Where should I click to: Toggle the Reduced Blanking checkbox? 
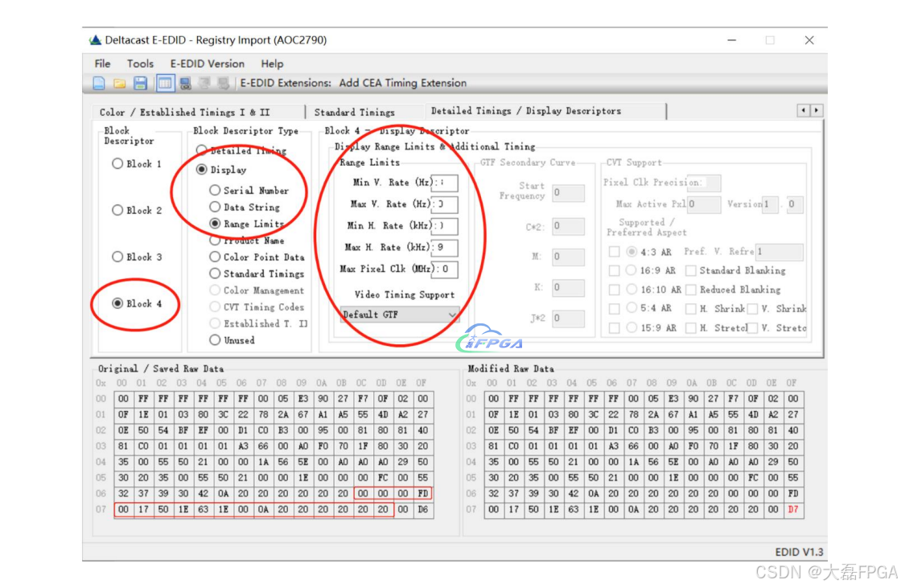(691, 289)
